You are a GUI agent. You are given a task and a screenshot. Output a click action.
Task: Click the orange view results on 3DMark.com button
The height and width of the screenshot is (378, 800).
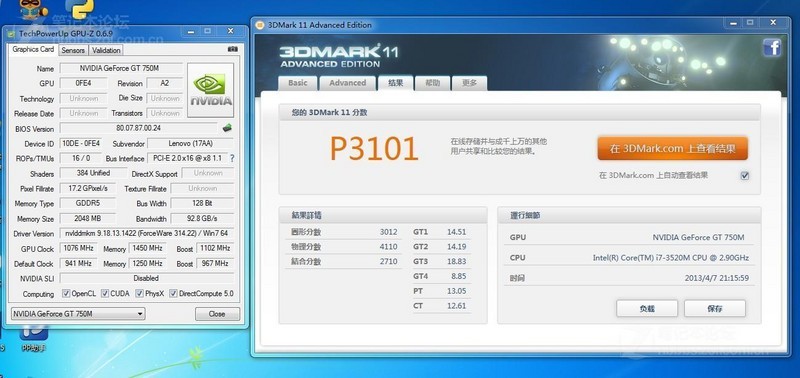pyautogui.click(x=672, y=149)
